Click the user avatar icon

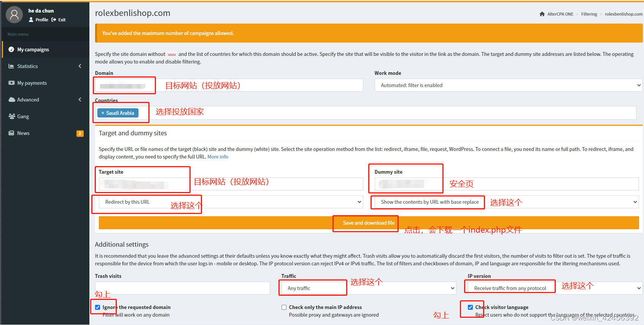coord(14,14)
